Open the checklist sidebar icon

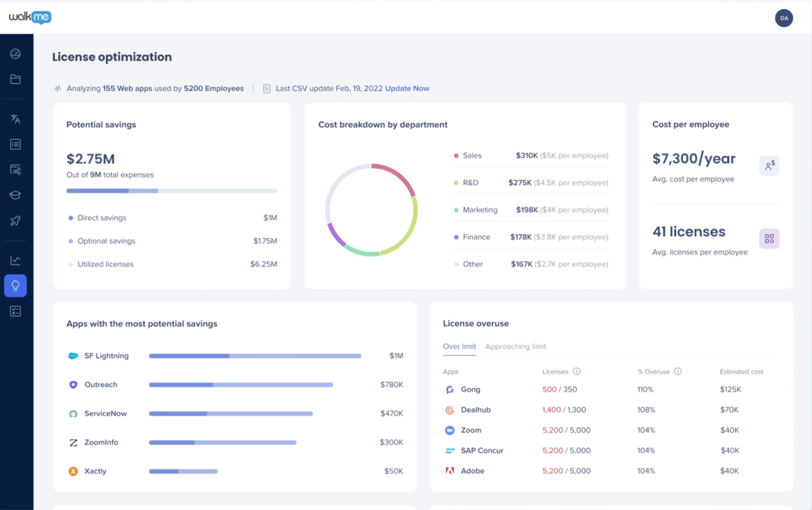tap(15, 310)
